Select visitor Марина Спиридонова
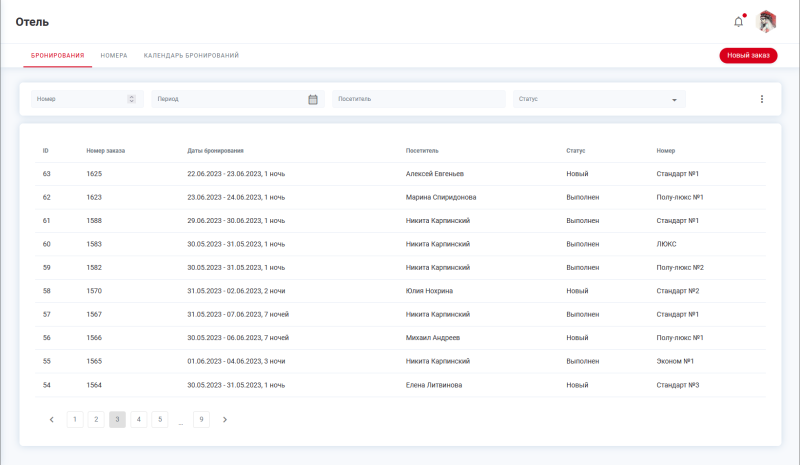 [x=441, y=197]
